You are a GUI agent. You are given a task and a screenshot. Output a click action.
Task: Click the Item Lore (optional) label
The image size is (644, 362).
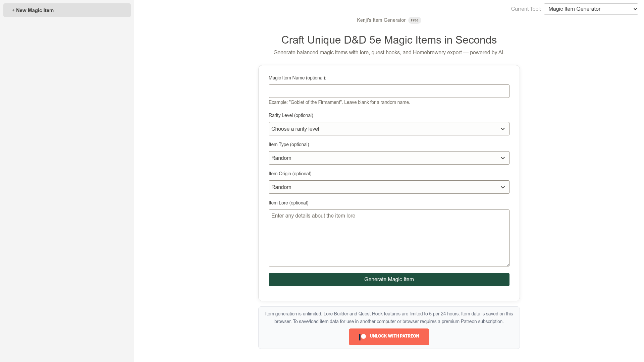coord(288,203)
